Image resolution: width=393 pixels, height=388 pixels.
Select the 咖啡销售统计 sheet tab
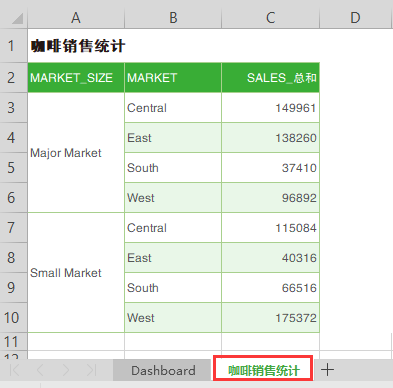point(264,369)
